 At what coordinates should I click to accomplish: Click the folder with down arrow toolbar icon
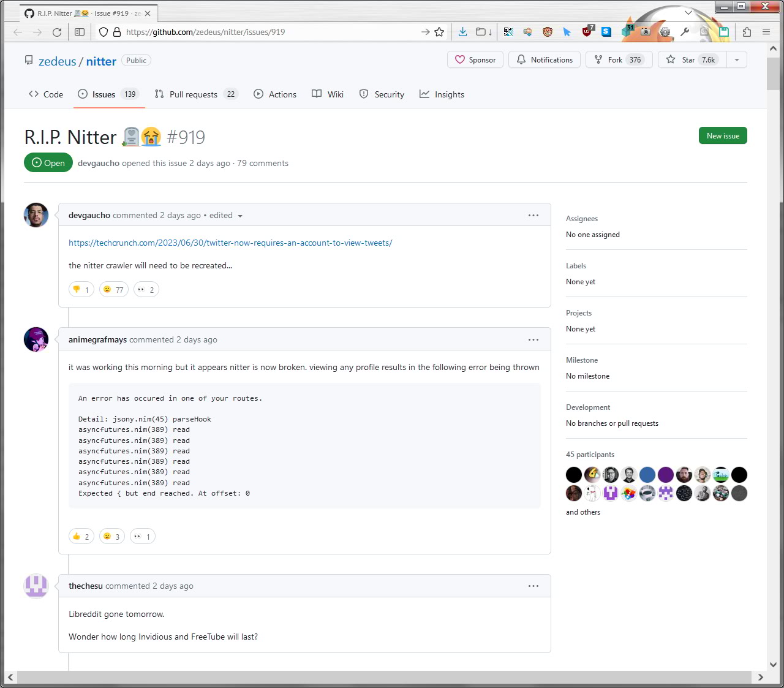point(484,32)
